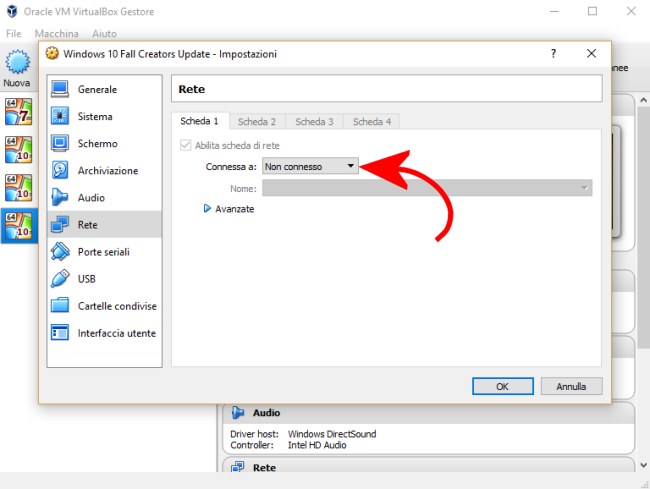Open the Porte seriali settings category
Image resolution: width=650 pixels, height=489 pixels.
click(x=104, y=252)
